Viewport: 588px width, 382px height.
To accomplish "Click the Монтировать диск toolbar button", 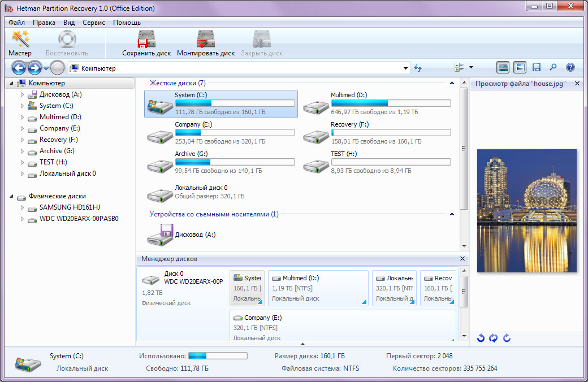I will (x=205, y=44).
